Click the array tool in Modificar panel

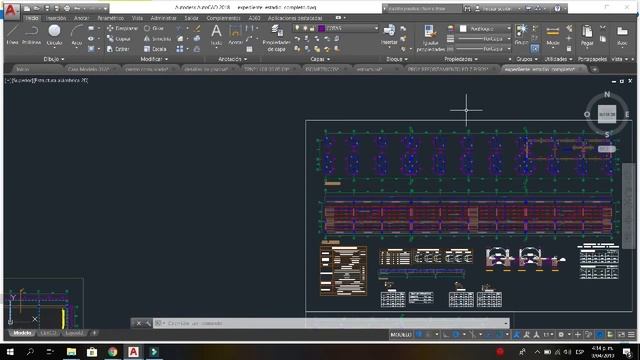click(x=180, y=49)
